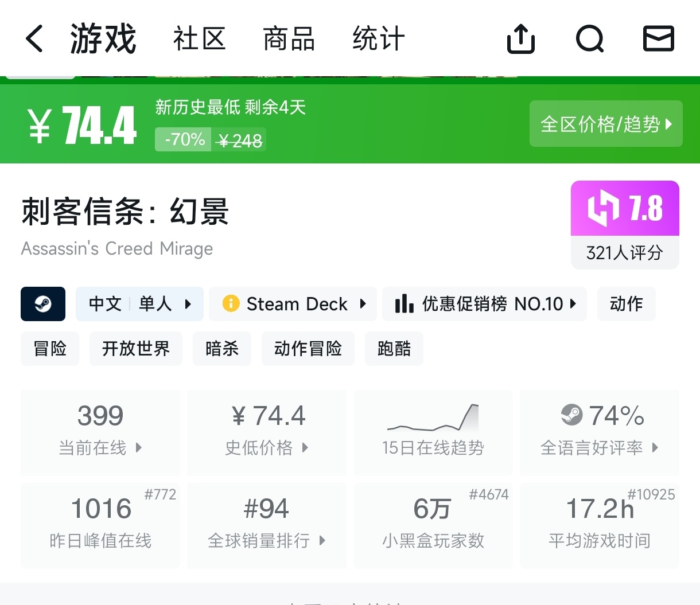Expand 当前在线 player count details
The height and width of the screenshot is (605, 700).
100,432
